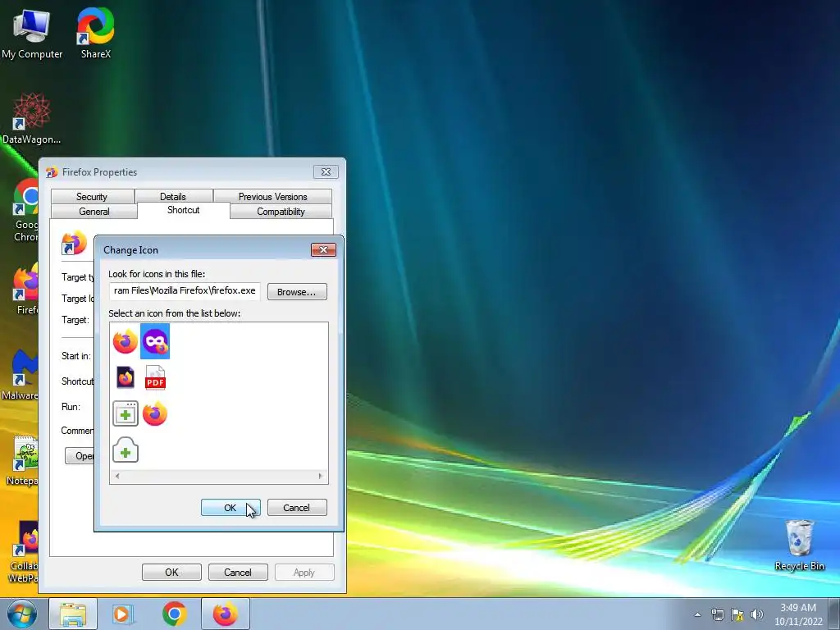This screenshot has height=630, width=840.
Task: Click OK in Change Icon dialog
Action: 231,508
